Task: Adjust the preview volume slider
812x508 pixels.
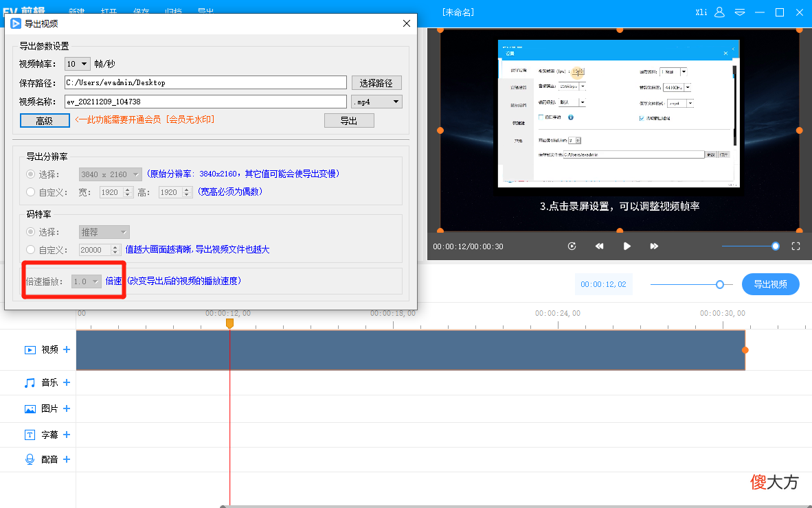Action: click(x=750, y=246)
